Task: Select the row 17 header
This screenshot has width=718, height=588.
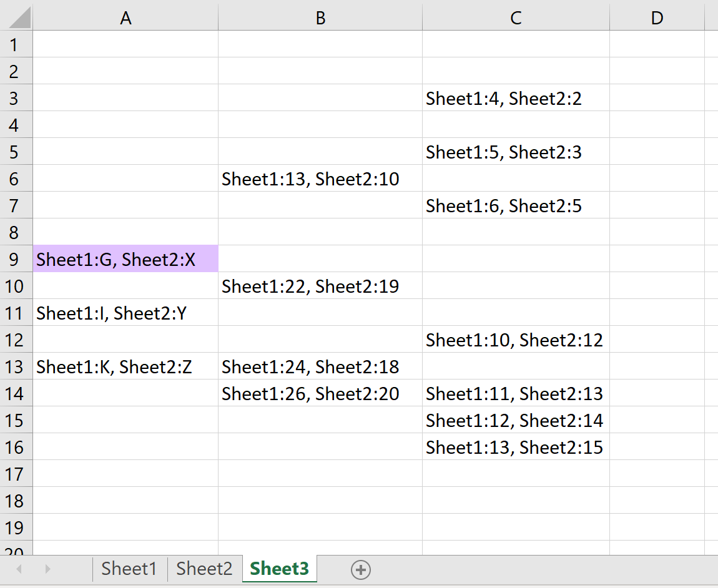Action: pos(16,473)
